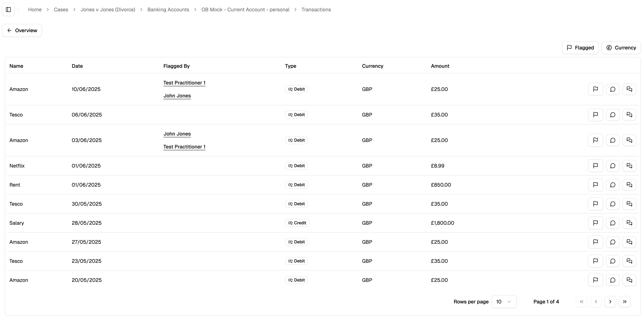The height and width of the screenshot is (317, 644).
Task: Jump to the last page
Action: (624, 302)
